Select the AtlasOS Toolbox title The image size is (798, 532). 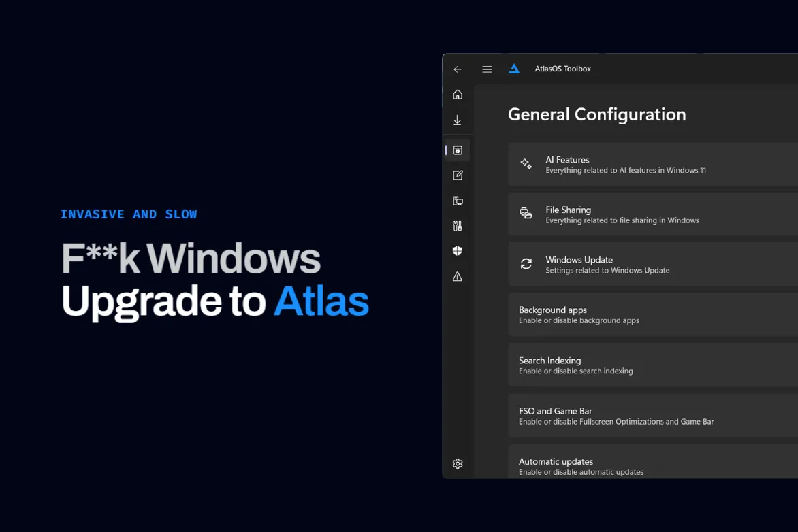562,68
